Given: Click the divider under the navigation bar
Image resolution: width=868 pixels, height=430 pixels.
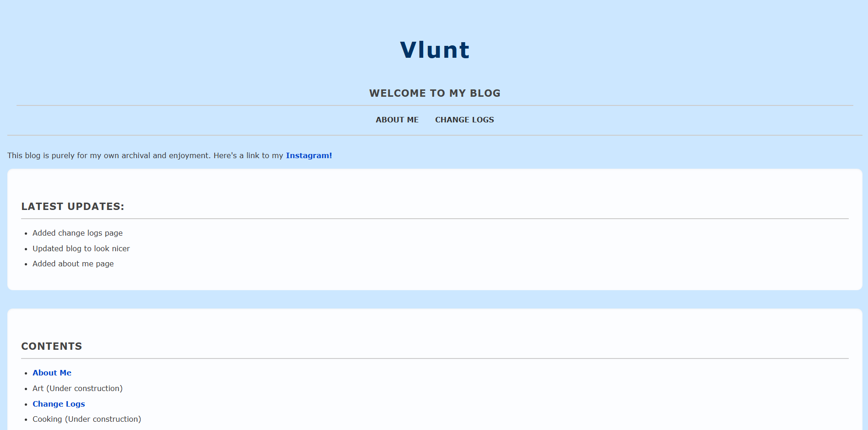Looking at the screenshot, I should click(434, 135).
